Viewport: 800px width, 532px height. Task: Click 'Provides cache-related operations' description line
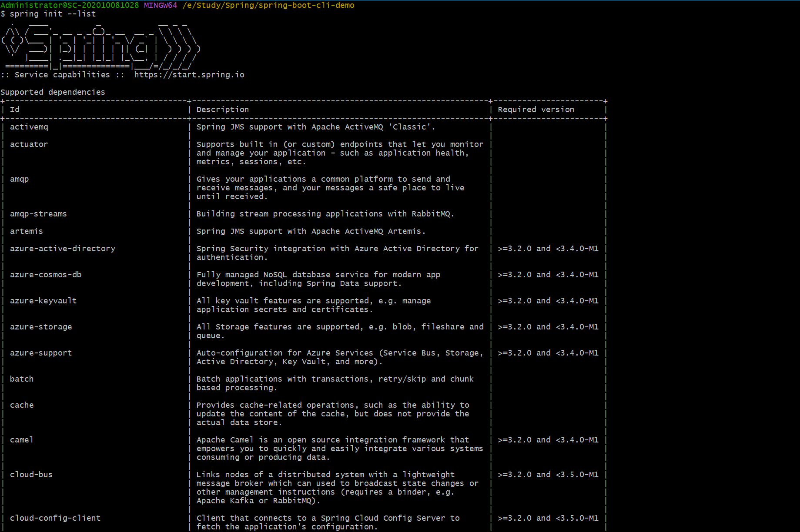333,405
